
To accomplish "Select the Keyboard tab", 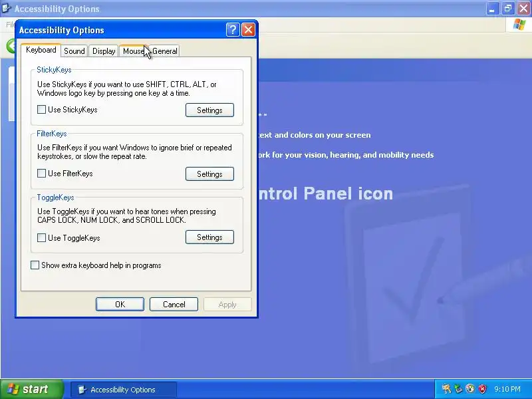I will point(41,50).
